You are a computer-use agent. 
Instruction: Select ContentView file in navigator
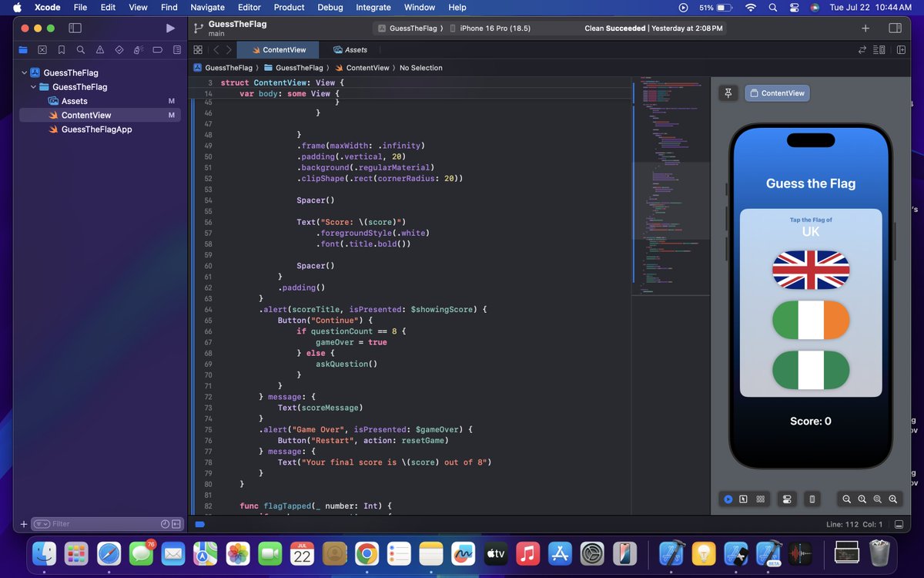point(100,115)
